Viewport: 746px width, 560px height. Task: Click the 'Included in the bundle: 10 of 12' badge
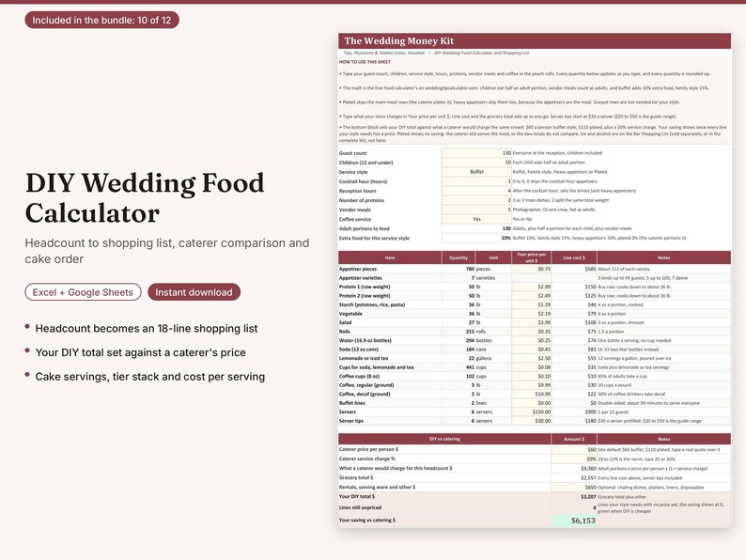101,20
